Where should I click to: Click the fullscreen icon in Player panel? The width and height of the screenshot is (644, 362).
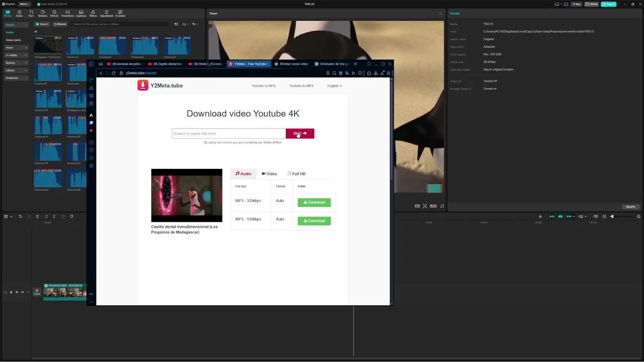tap(442, 206)
